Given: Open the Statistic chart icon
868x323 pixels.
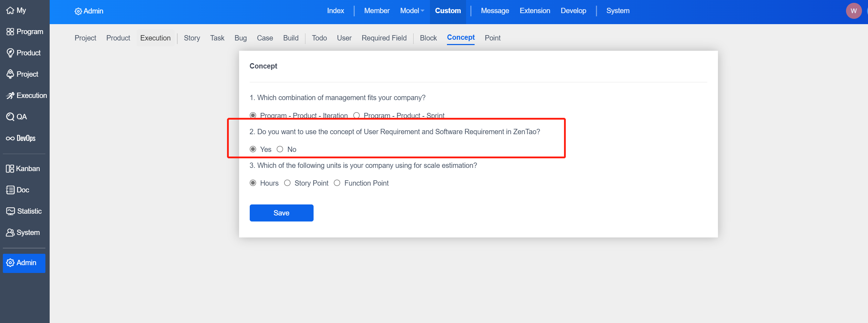Looking at the screenshot, I should click(x=11, y=211).
